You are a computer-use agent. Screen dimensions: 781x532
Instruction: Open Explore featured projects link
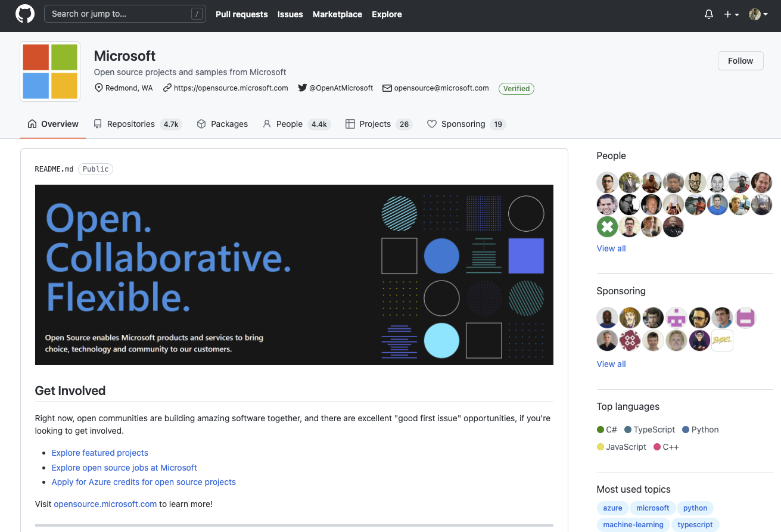coord(100,453)
